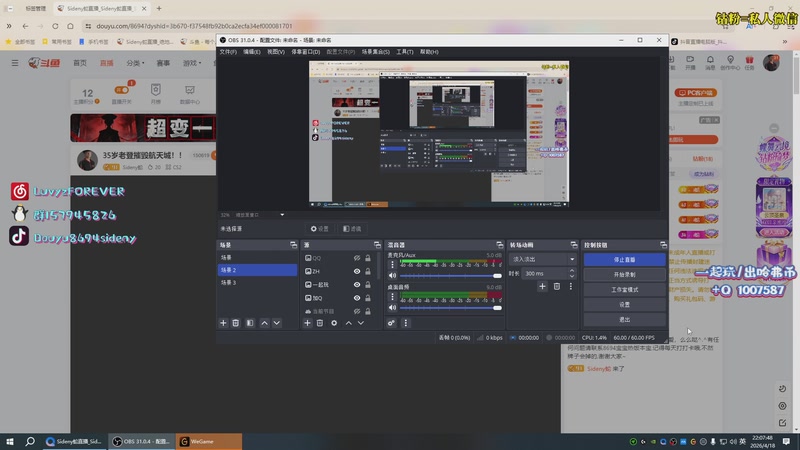Open the preview zoom percentage dropdown
Viewport: 800px width, 450px height.
pos(282,215)
